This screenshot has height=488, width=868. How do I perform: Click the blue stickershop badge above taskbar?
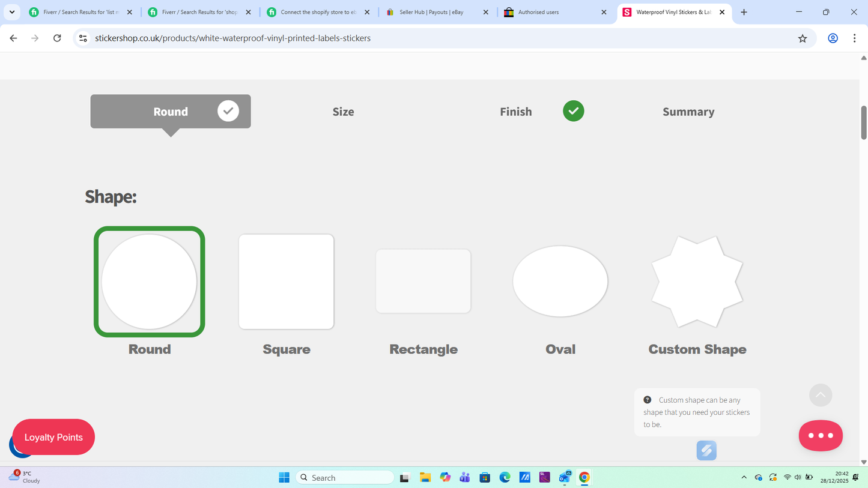[706, 450]
